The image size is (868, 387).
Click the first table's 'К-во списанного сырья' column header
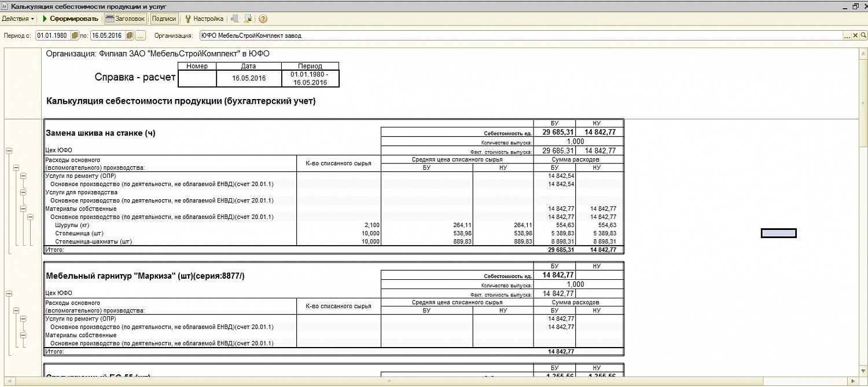click(x=339, y=163)
